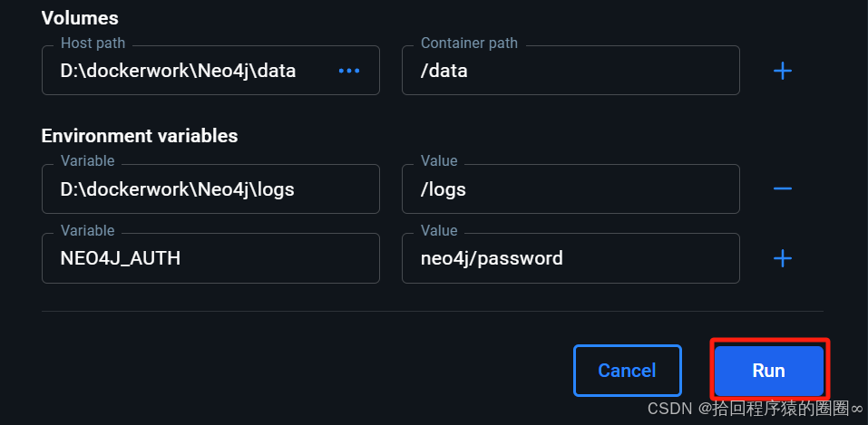Image resolution: width=868 pixels, height=425 pixels.
Task: Focus the Host path field with Neo4j\data
Action: point(190,71)
